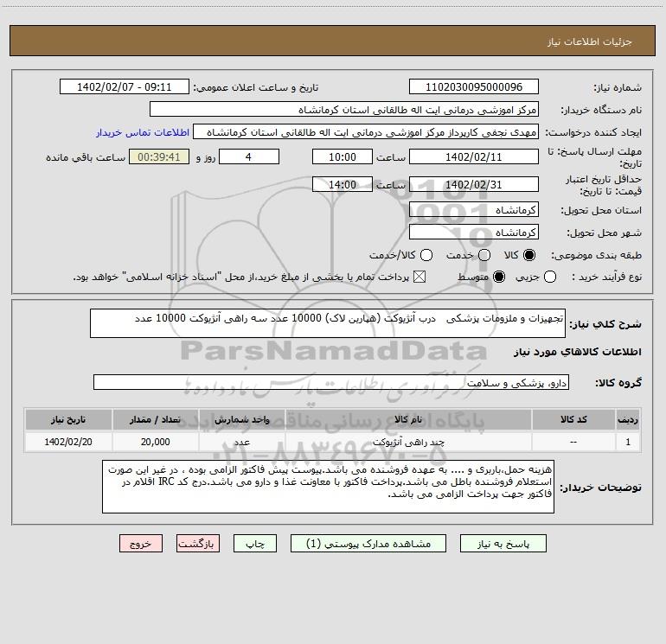Click the remaining days field 4
The height and width of the screenshot is (644, 666).
tap(249, 156)
